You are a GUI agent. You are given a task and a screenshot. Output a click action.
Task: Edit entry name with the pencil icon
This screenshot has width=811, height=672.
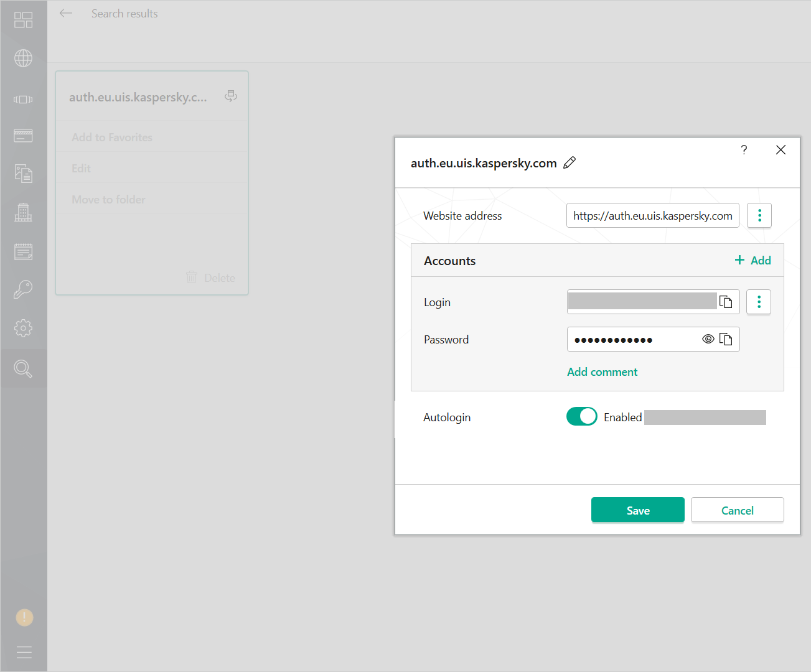point(570,163)
